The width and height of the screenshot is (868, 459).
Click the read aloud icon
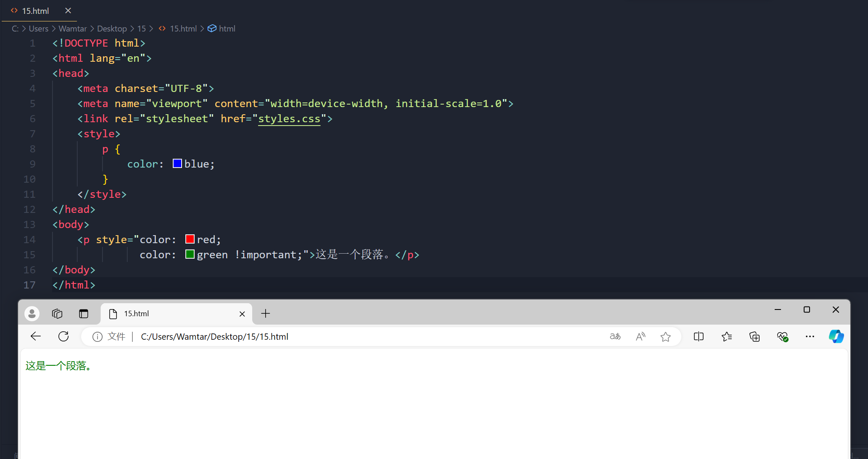click(x=641, y=336)
